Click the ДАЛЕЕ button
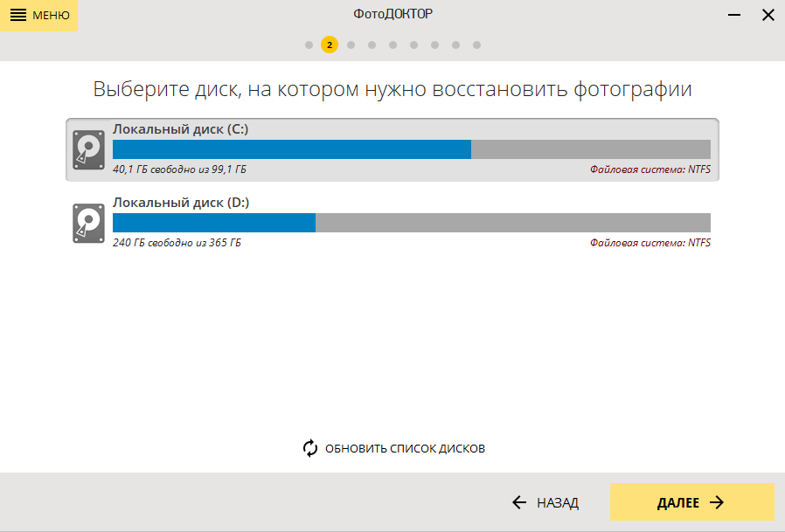The width and height of the screenshot is (785, 532). [x=691, y=502]
